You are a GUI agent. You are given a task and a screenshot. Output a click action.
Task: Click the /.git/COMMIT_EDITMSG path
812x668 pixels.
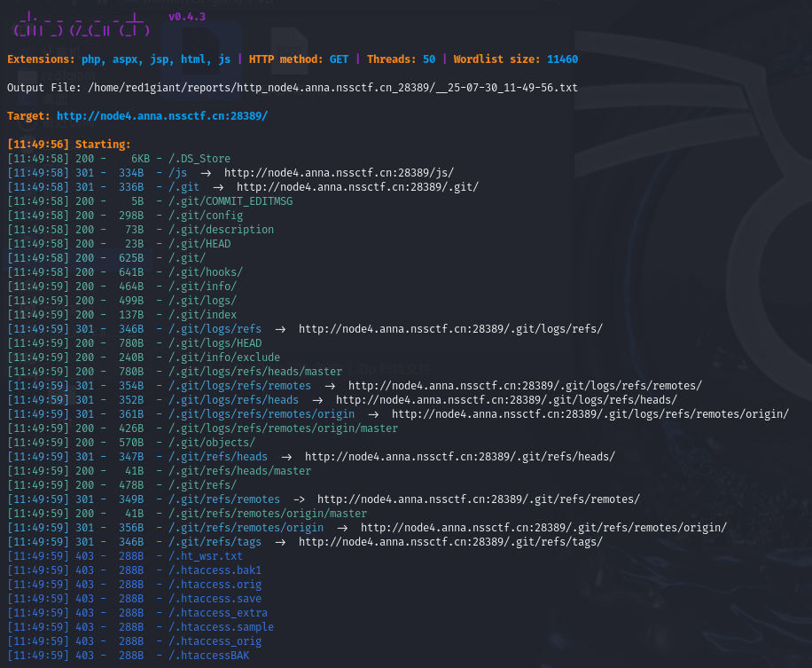(x=230, y=201)
